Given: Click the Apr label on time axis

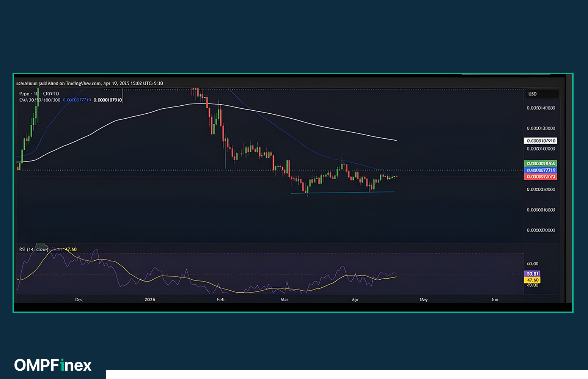Looking at the screenshot, I should (355, 299).
